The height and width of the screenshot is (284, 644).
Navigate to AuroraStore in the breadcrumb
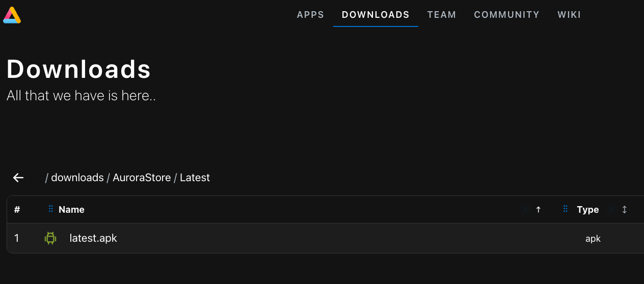[142, 178]
